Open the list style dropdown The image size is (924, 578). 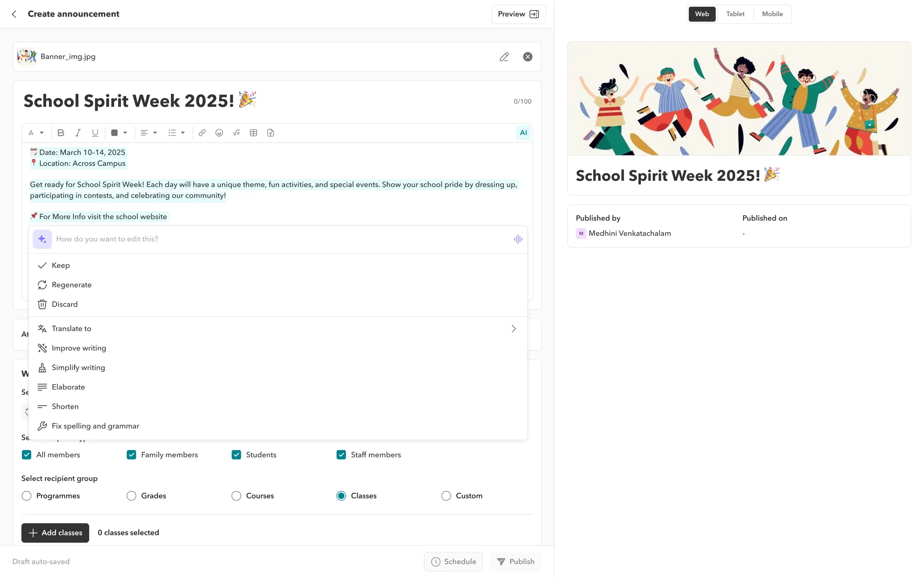click(177, 133)
